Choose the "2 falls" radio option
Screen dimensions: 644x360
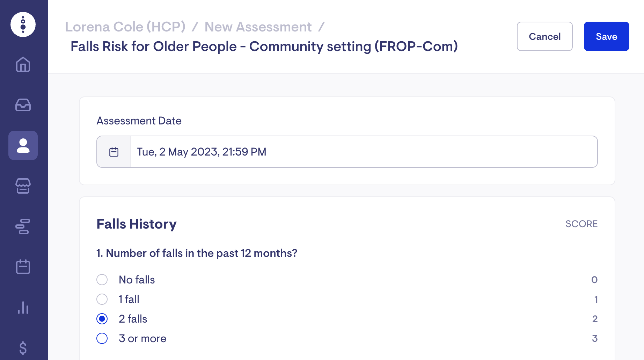point(102,319)
